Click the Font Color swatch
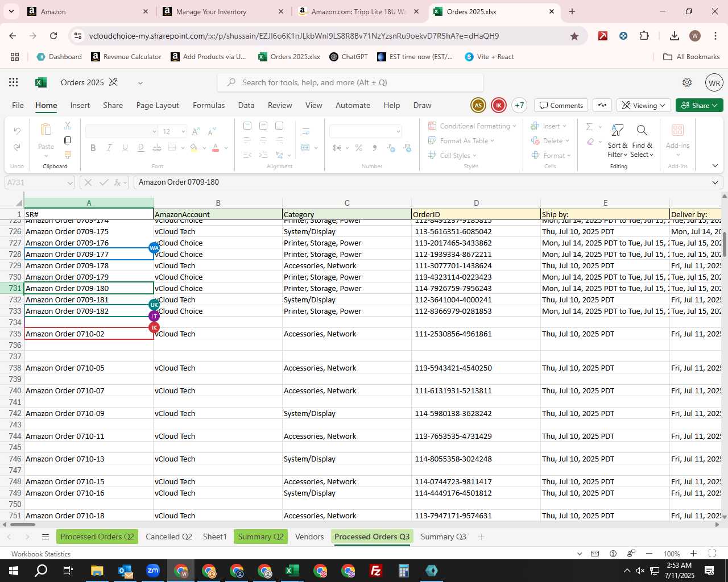 (x=216, y=148)
